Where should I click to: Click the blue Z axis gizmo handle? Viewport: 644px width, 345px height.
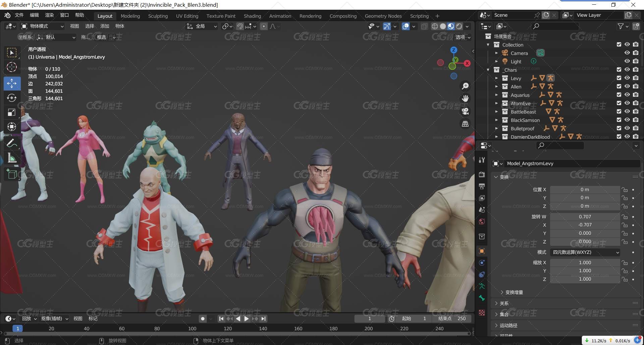[454, 50]
